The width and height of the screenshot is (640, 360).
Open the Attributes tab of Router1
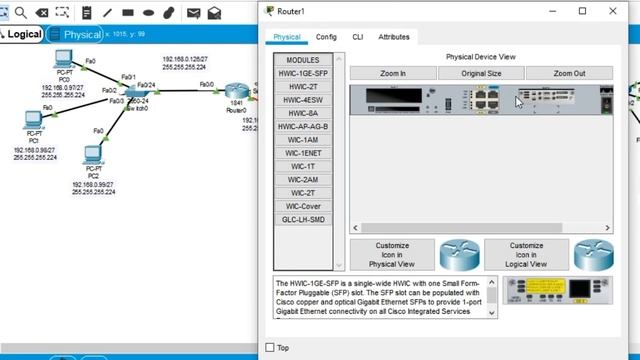393,37
